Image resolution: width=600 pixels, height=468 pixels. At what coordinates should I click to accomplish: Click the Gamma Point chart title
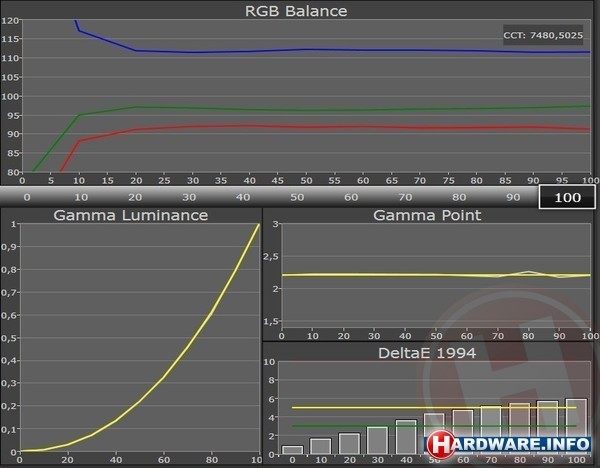point(427,215)
